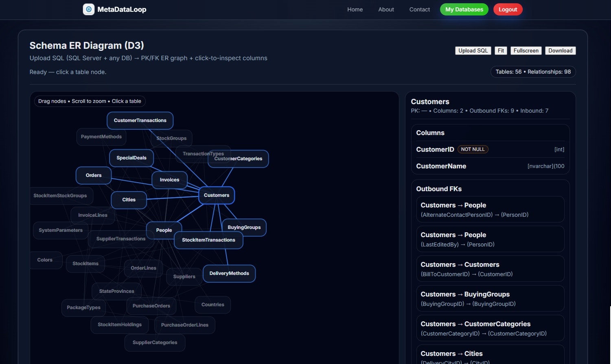The width and height of the screenshot is (611, 364).
Task: Click the Columns section heading
Action: [430, 133]
